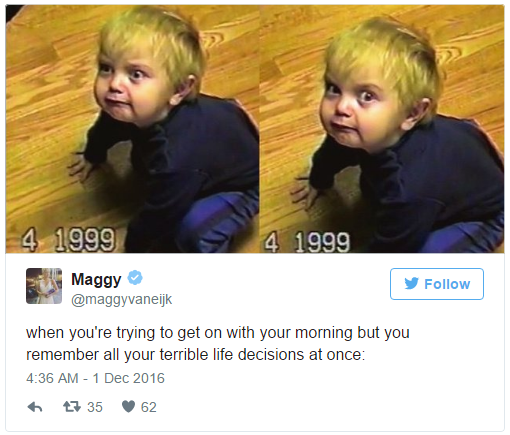Click the 1999 date stamp on left photo
The image size is (510, 435).
(x=85, y=239)
